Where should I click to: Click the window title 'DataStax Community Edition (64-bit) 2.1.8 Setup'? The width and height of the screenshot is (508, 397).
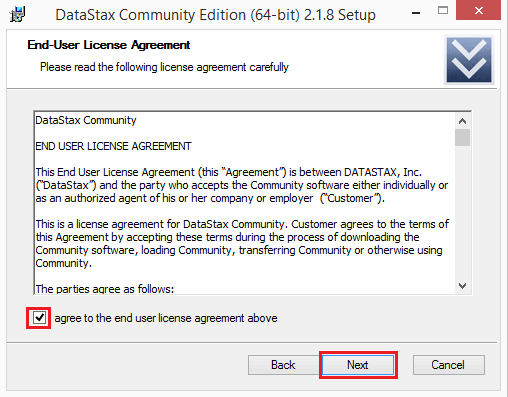coord(215,15)
